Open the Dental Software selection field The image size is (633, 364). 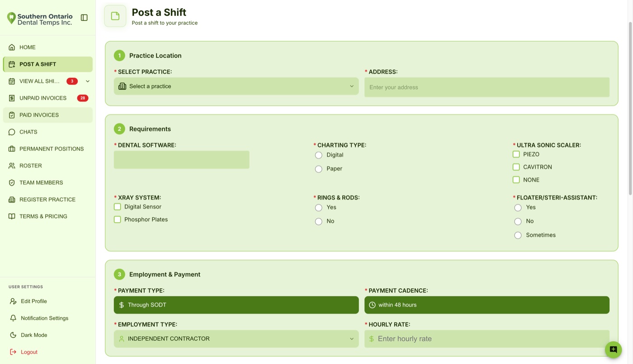tap(181, 160)
